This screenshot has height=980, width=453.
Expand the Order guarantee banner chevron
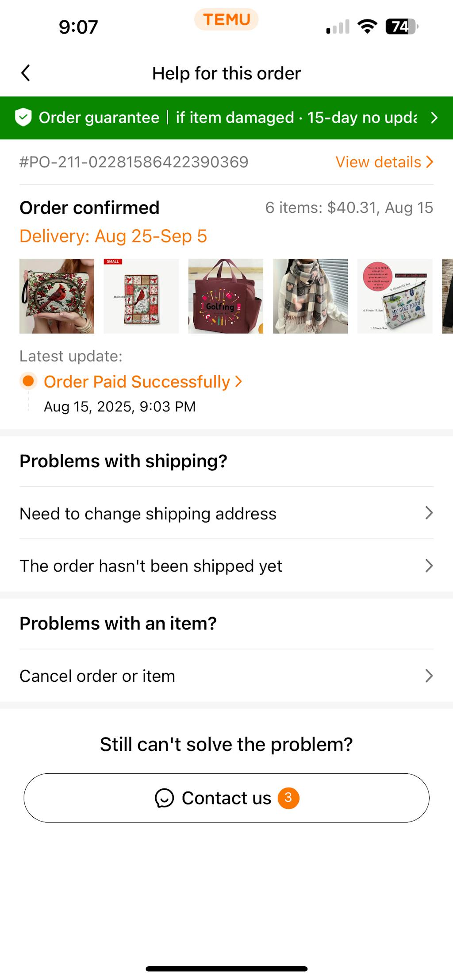(434, 118)
